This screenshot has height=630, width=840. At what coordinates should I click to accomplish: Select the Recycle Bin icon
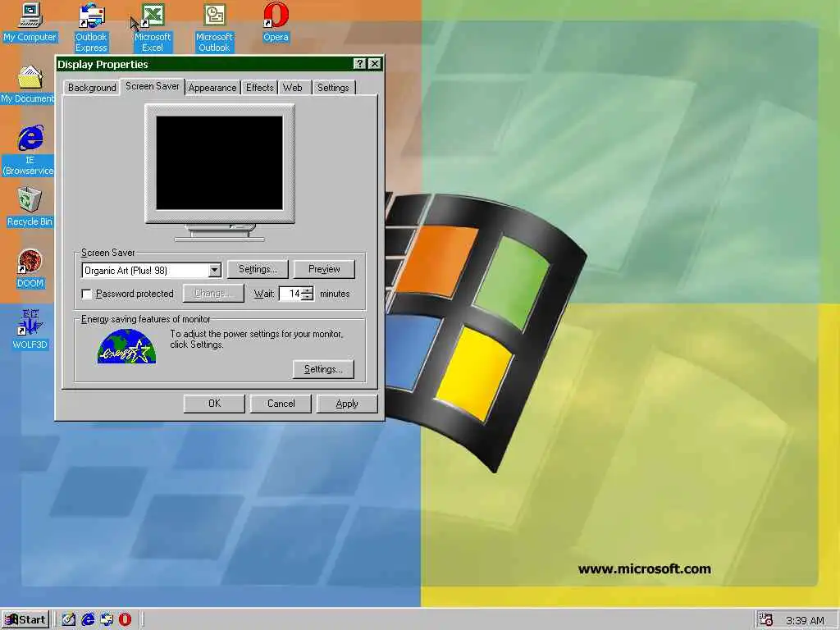coord(30,207)
